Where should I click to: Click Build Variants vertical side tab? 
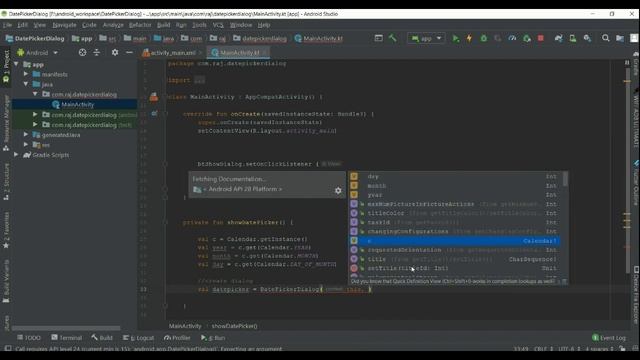(6, 282)
